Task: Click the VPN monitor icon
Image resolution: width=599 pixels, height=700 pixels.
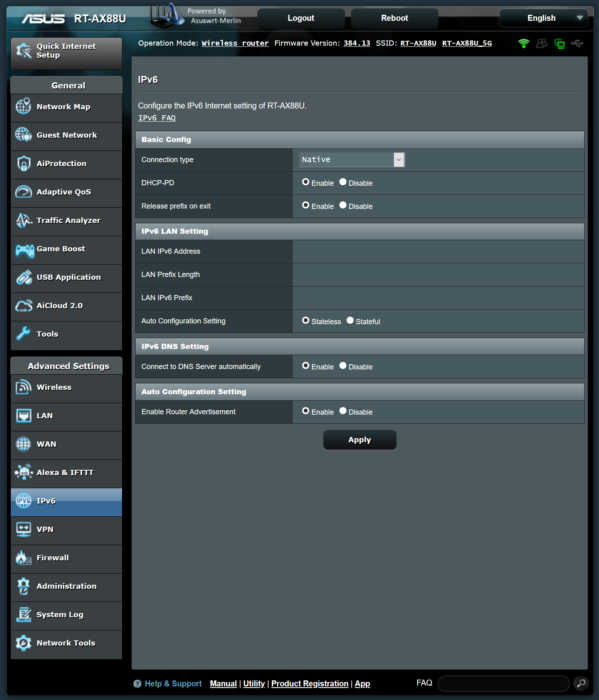Action: (x=24, y=529)
